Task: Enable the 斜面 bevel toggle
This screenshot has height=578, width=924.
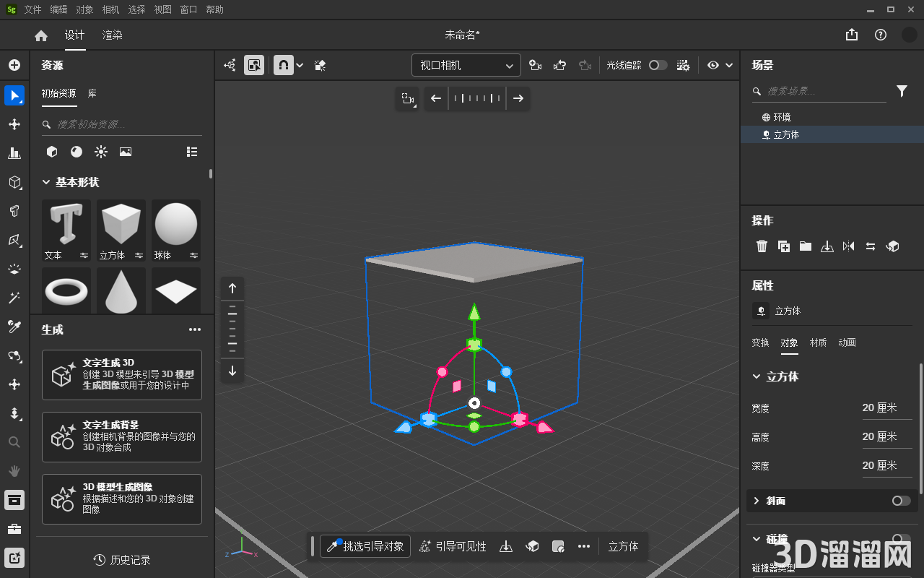Action: pyautogui.click(x=900, y=501)
